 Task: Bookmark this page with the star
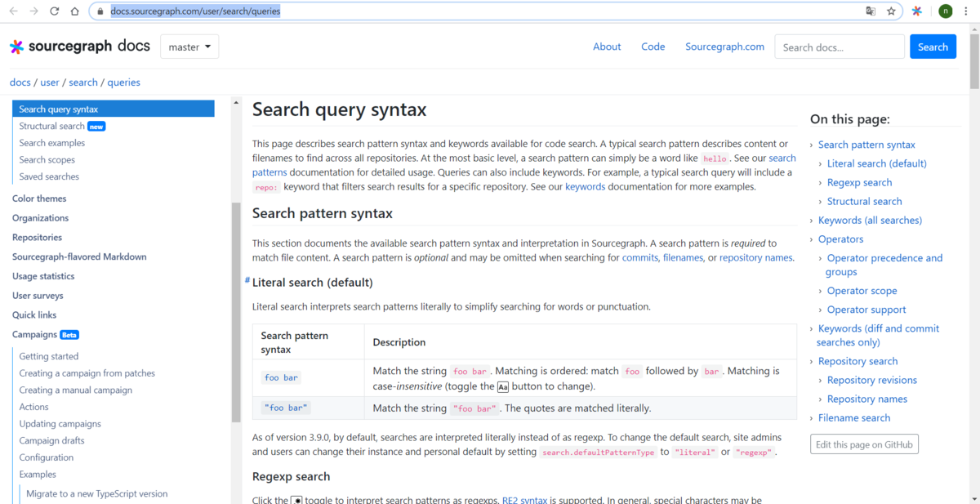pos(891,11)
